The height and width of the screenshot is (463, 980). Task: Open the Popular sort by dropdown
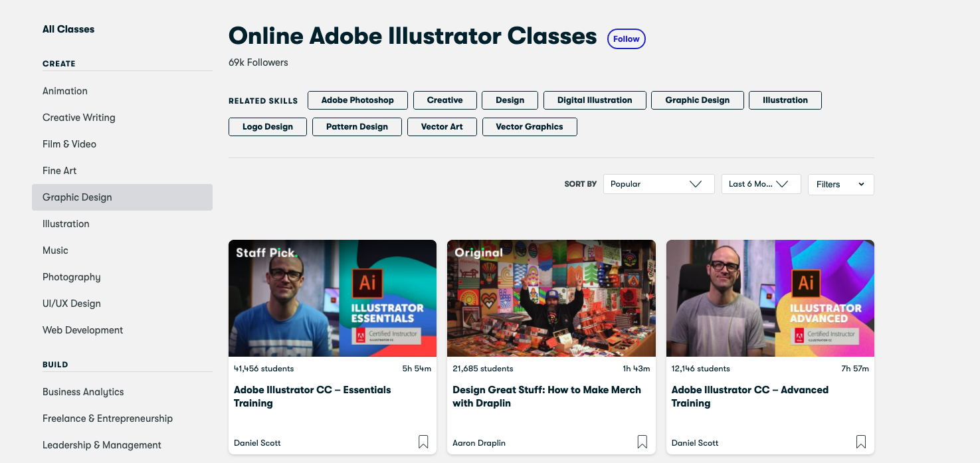[658, 184]
